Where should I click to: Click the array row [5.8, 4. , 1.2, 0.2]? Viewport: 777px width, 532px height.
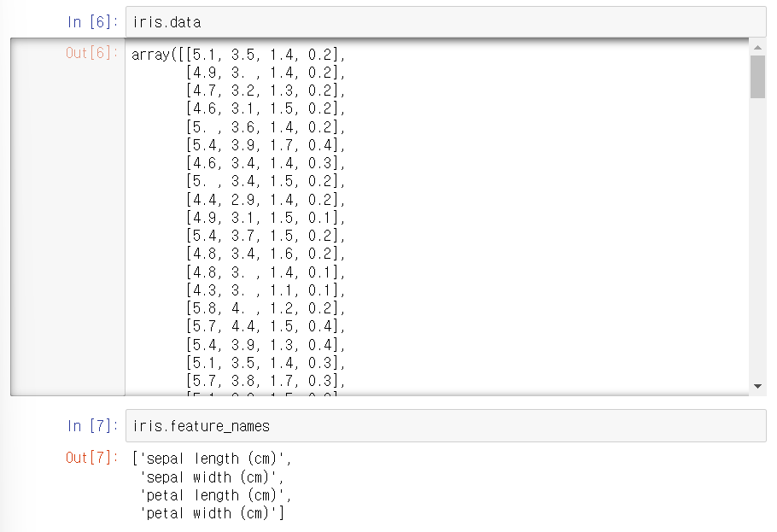point(265,308)
